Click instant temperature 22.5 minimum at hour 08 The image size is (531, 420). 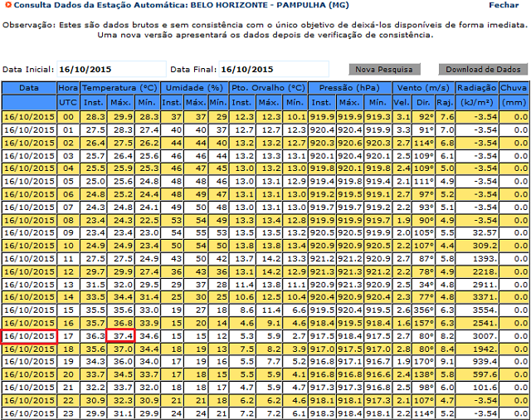[x=147, y=220]
